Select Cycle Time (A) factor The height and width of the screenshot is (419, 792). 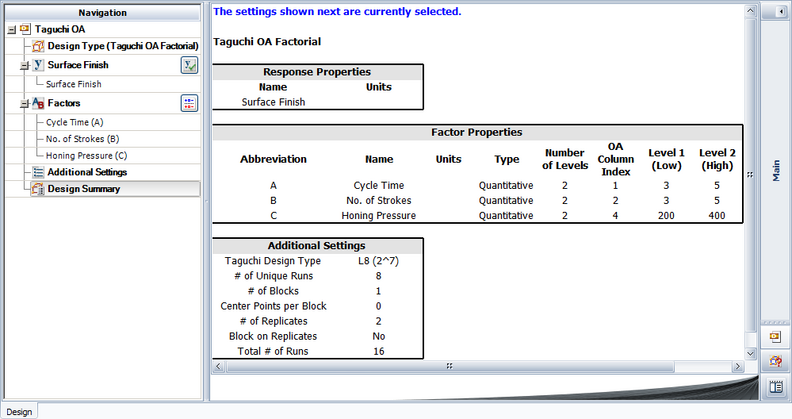[x=75, y=122]
